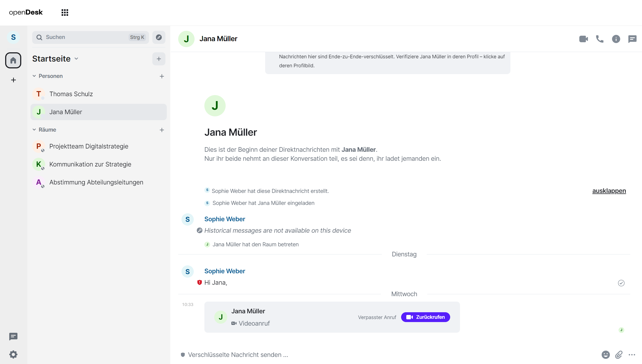The image size is (642, 364).
Task: Collapse the Räume section
Action: click(34, 130)
